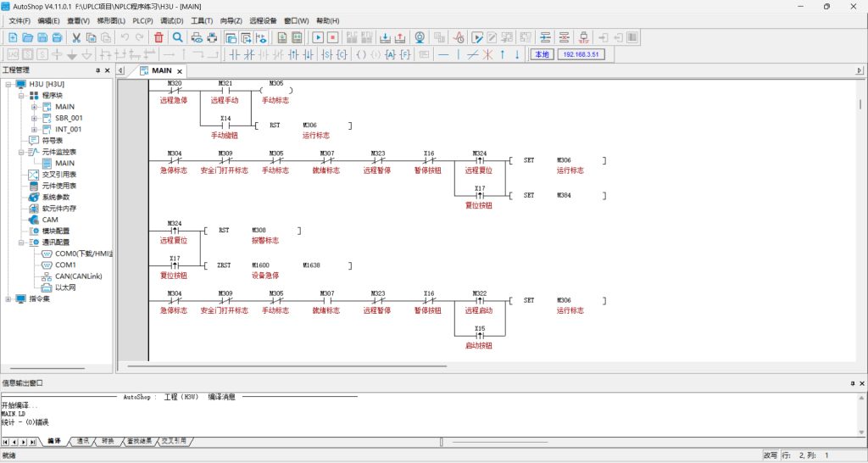Click the red Delete trash can icon
Viewport: 868px width, 463px height.
[x=159, y=37]
